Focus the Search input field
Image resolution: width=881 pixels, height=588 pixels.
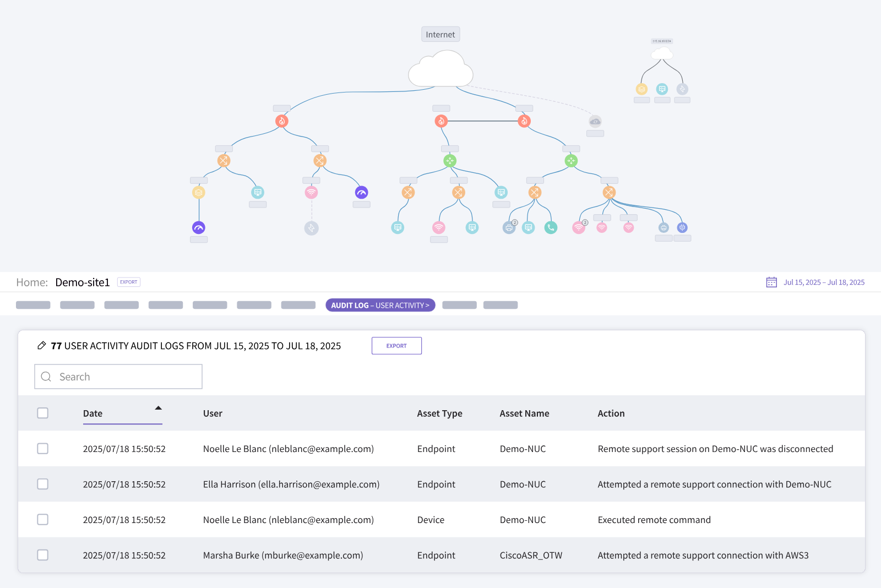[118, 377]
